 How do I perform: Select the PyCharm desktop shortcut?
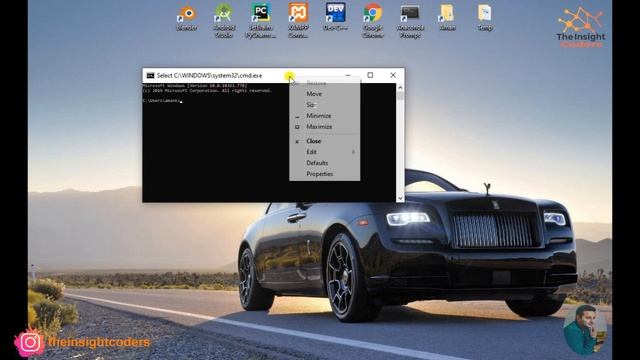tap(261, 20)
